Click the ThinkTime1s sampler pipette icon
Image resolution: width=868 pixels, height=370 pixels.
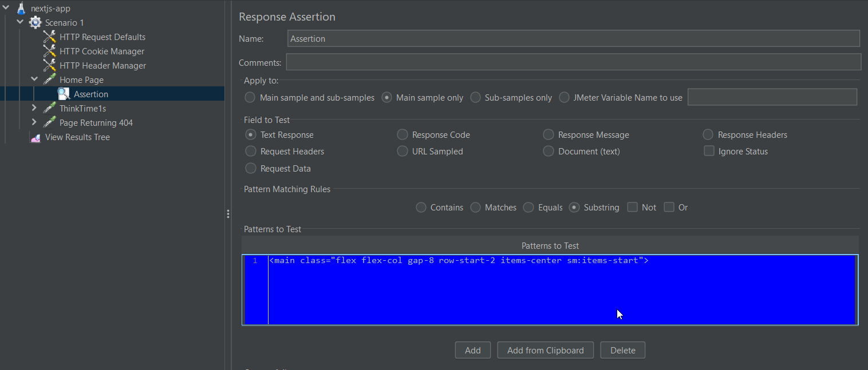point(50,109)
